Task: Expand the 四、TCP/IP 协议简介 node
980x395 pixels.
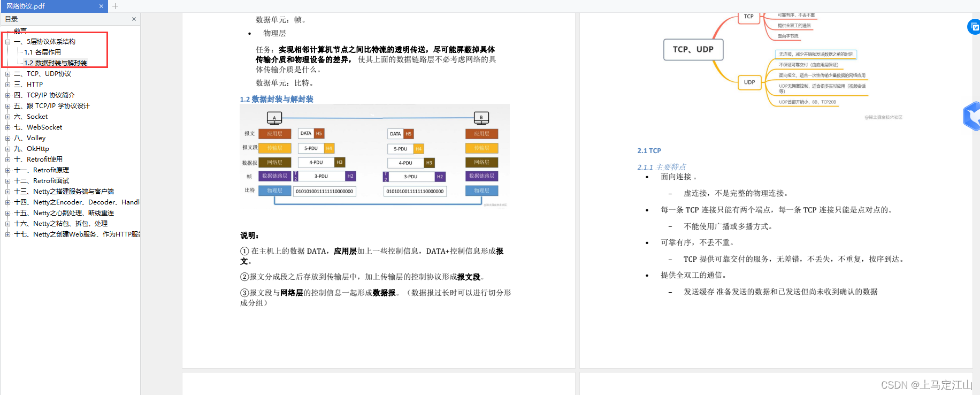Action: click(x=8, y=95)
